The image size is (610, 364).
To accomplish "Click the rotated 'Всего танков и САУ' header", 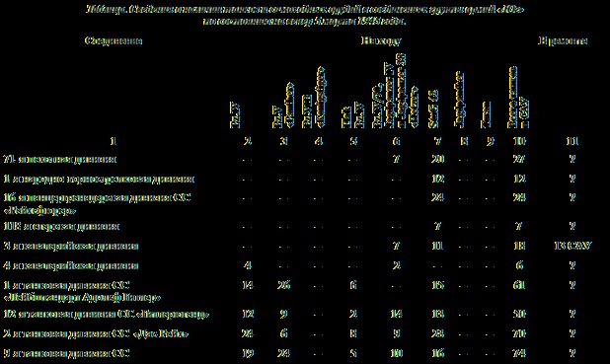I will point(518,98).
